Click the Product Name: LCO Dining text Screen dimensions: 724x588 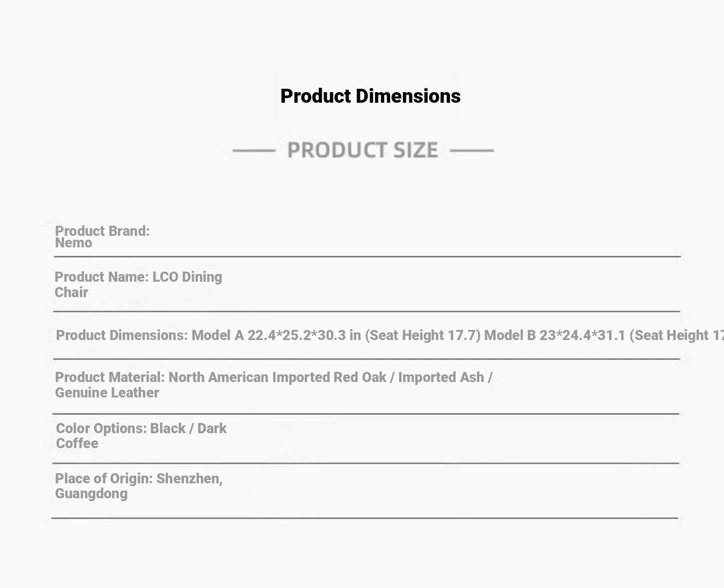[x=139, y=277]
